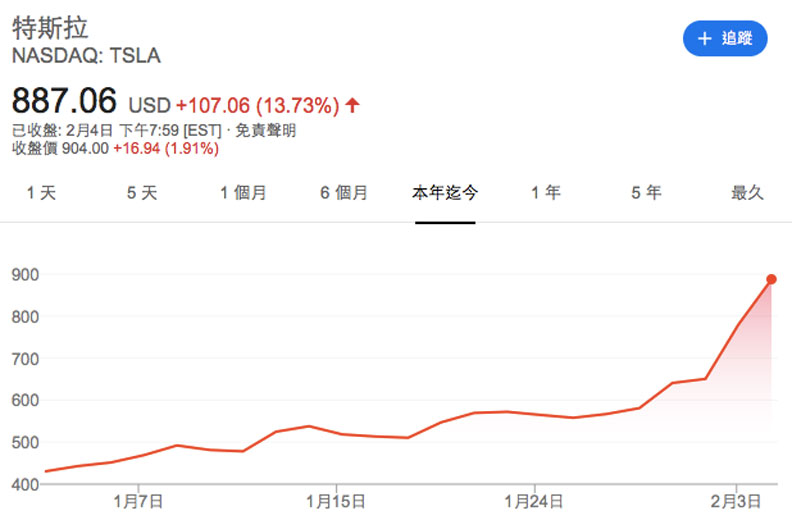Select the 最久 maximum range tab

747,193
